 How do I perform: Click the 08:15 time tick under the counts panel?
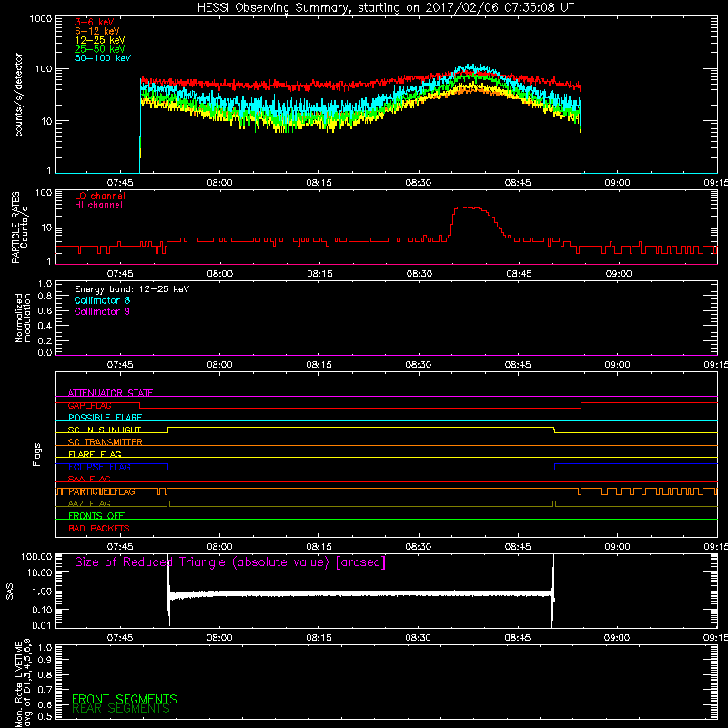coord(319,183)
